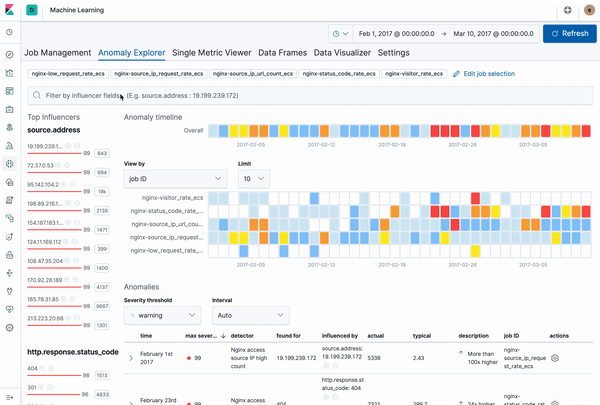Add filter for influencer 95.142.104.2 (plus icon)
600x405 pixels.
64,184
